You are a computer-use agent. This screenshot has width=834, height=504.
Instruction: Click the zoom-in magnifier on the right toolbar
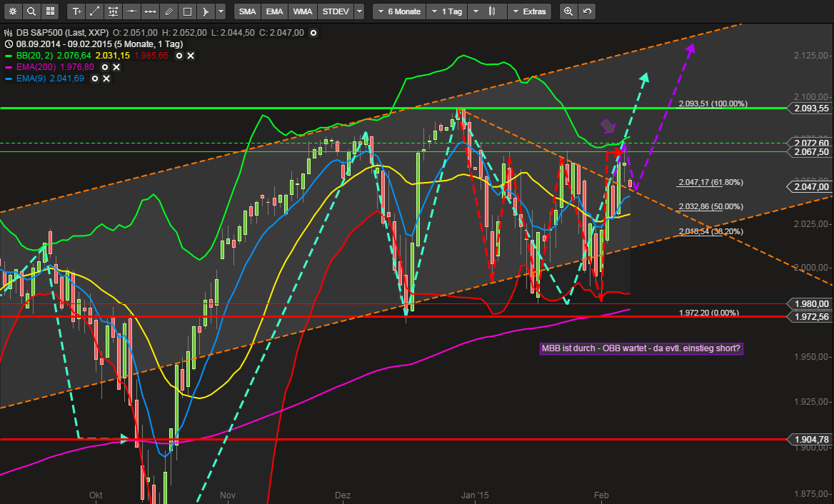568,11
